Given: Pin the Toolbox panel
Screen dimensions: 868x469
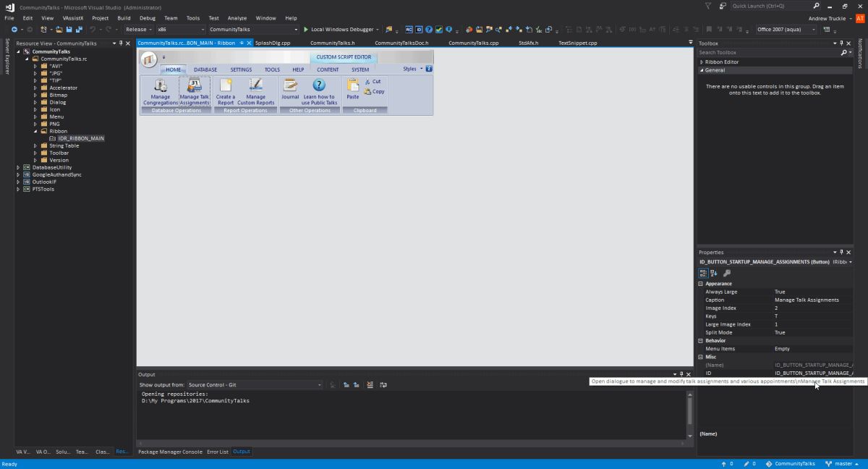Looking at the screenshot, I should click(841, 43).
